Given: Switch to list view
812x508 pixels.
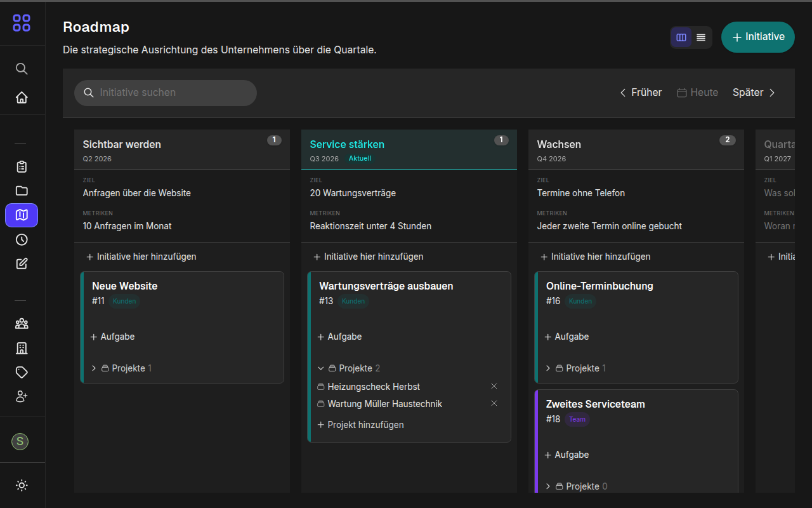Looking at the screenshot, I should pyautogui.click(x=701, y=37).
